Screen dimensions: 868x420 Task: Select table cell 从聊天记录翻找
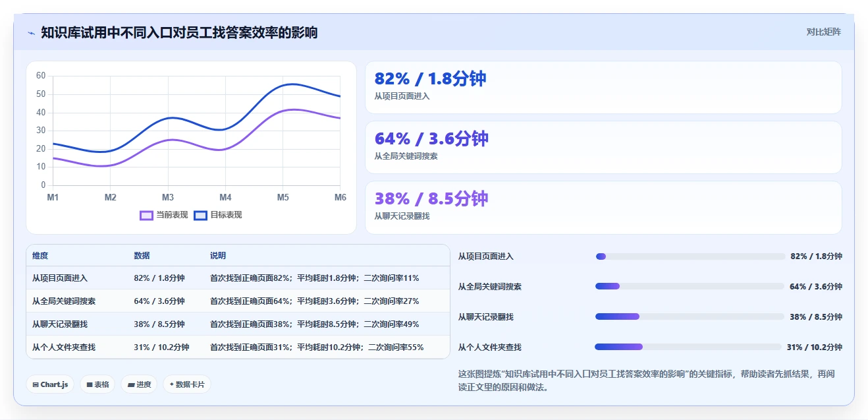click(60, 324)
